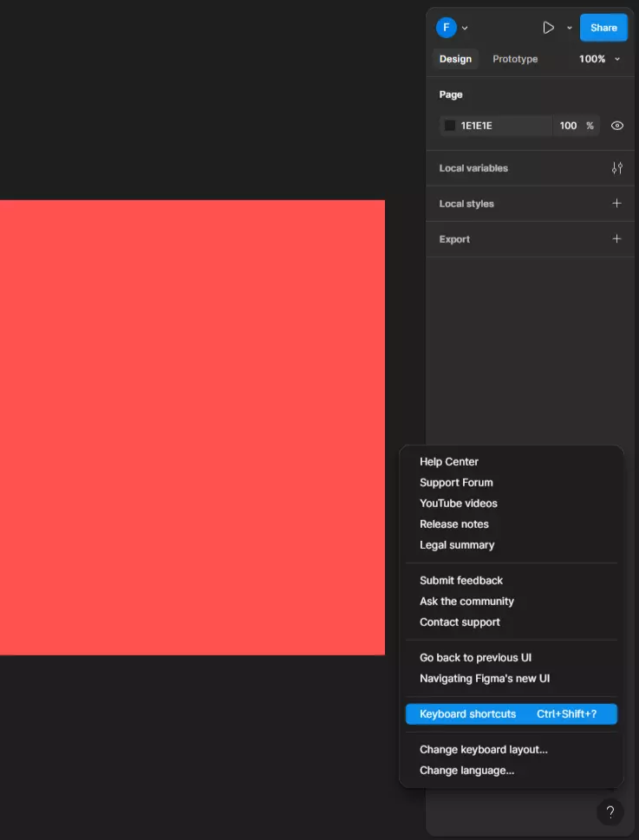Open Local variables settings icon

[616, 168]
